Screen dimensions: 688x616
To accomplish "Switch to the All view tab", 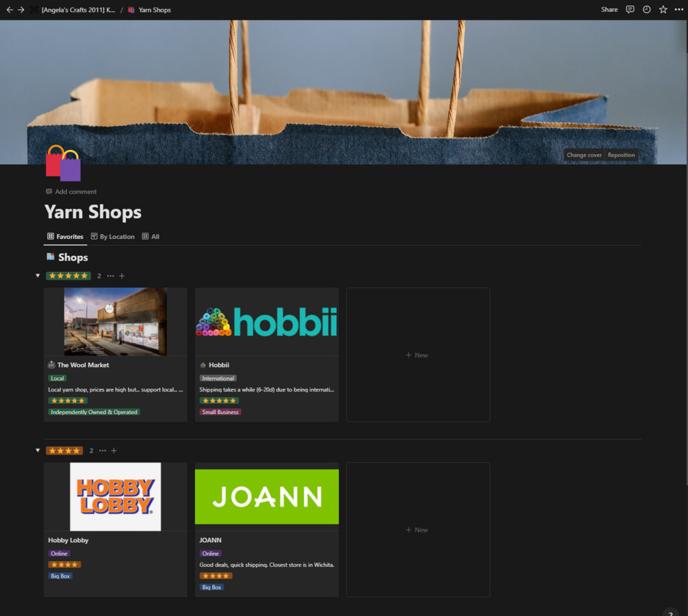I will click(151, 237).
